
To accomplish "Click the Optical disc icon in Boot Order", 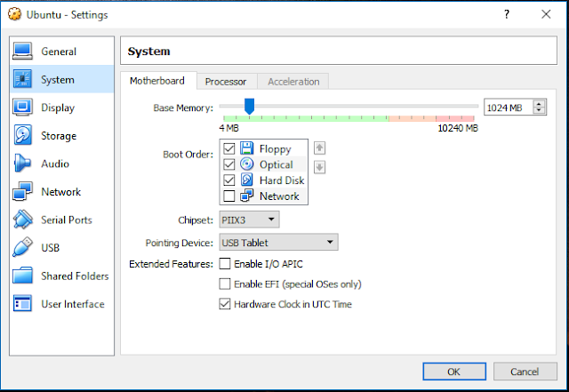I will pos(247,164).
